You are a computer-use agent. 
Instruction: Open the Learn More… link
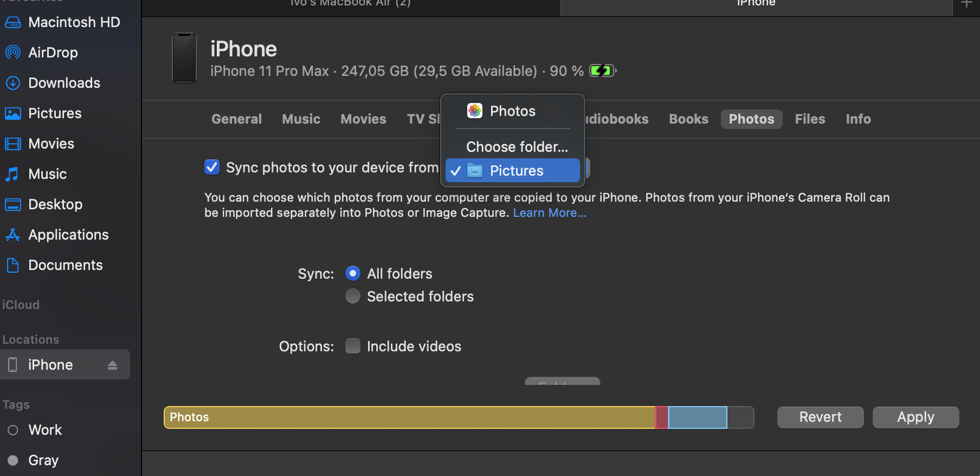(550, 213)
